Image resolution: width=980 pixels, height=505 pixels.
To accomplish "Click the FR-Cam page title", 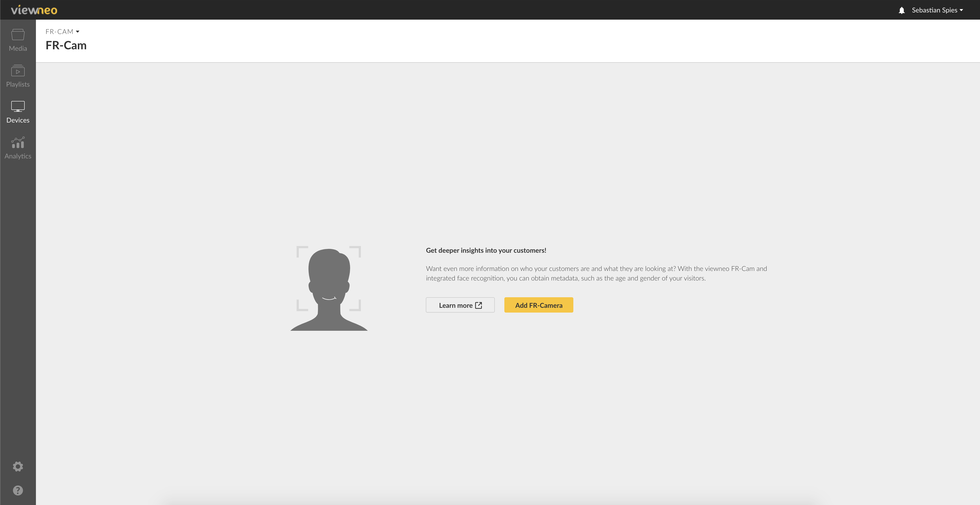I will pos(66,45).
